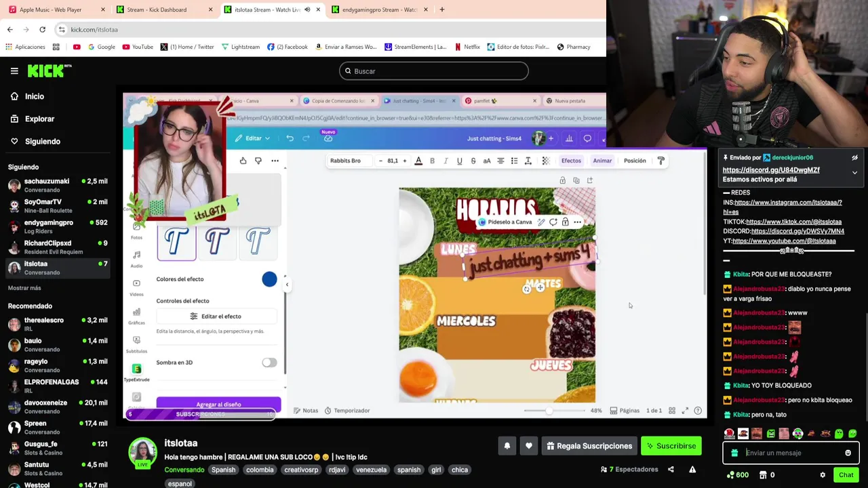The image size is (868, 488).
Task: Toggle the follow heart button
Action: [x=529, y=446]
